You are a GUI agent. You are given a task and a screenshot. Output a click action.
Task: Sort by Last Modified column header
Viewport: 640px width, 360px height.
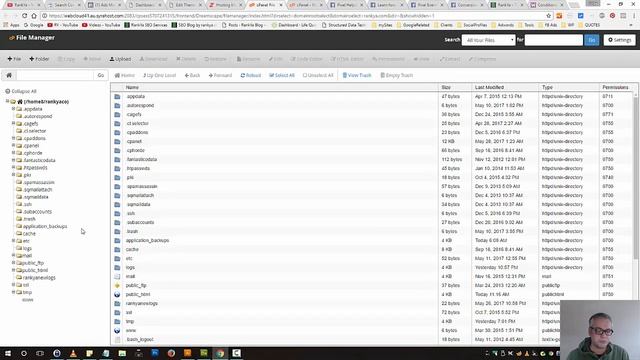tap(489, 87)
